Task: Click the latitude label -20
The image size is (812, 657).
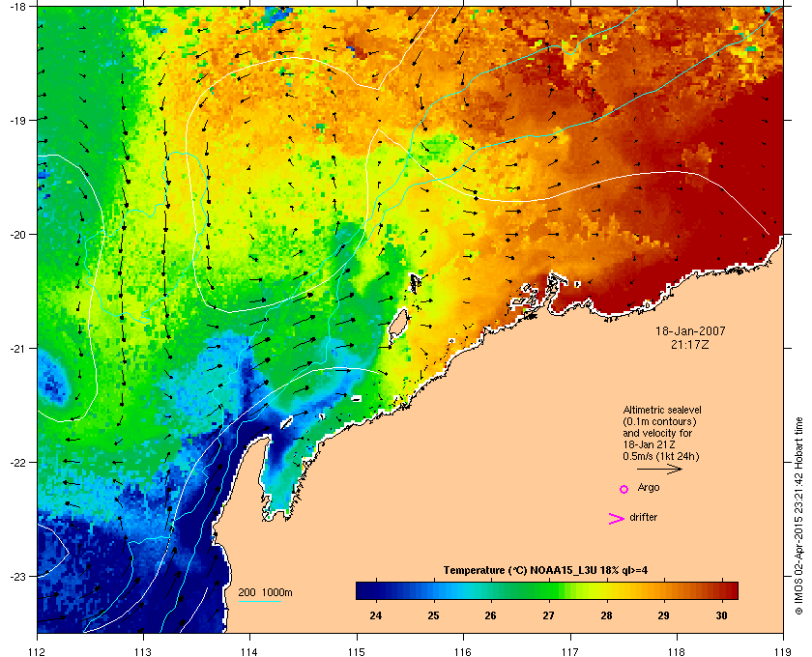Action: point(18,234)
